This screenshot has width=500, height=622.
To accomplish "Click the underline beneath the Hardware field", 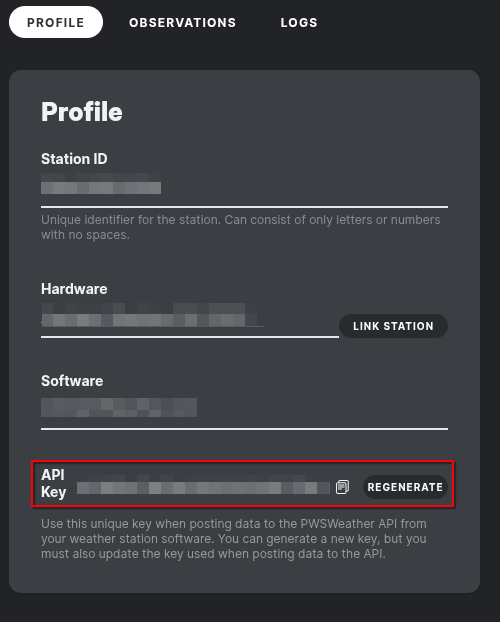I will click(x=190, y=337).
